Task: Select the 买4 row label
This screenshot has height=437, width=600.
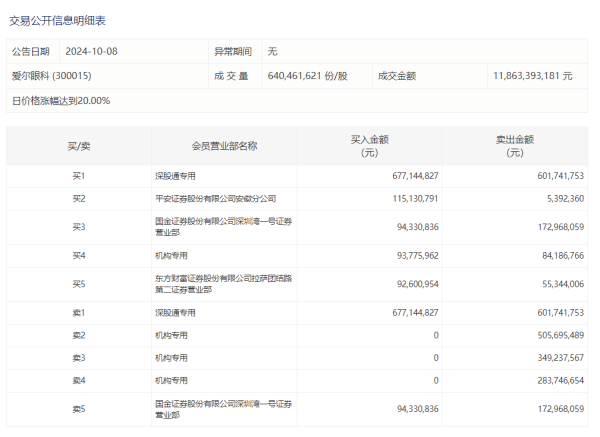Action: [x=79, y=256]
